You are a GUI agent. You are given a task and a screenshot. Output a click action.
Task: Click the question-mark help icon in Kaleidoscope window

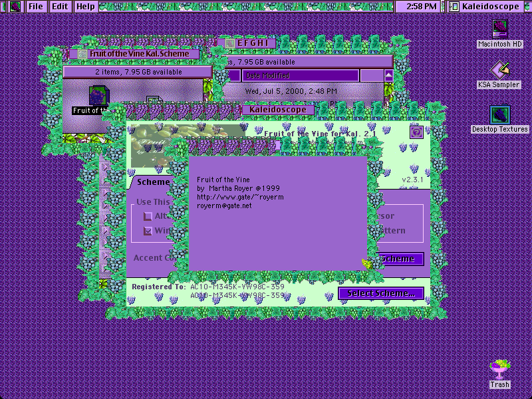[416, 132]
